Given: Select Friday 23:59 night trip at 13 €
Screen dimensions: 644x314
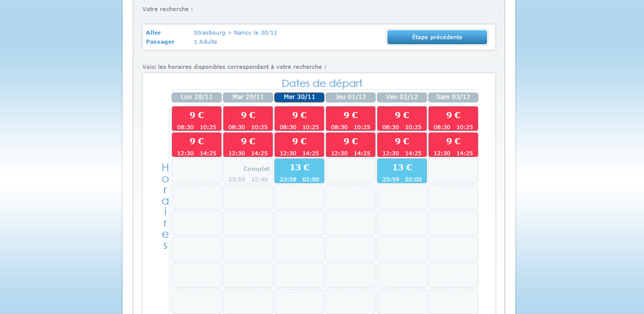Looking at the screenshot, I should point(401,171).
